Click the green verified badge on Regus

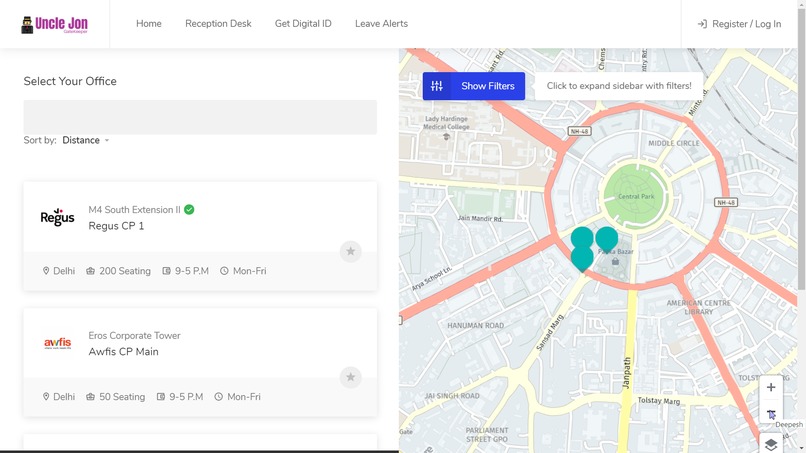pos(189,209)
